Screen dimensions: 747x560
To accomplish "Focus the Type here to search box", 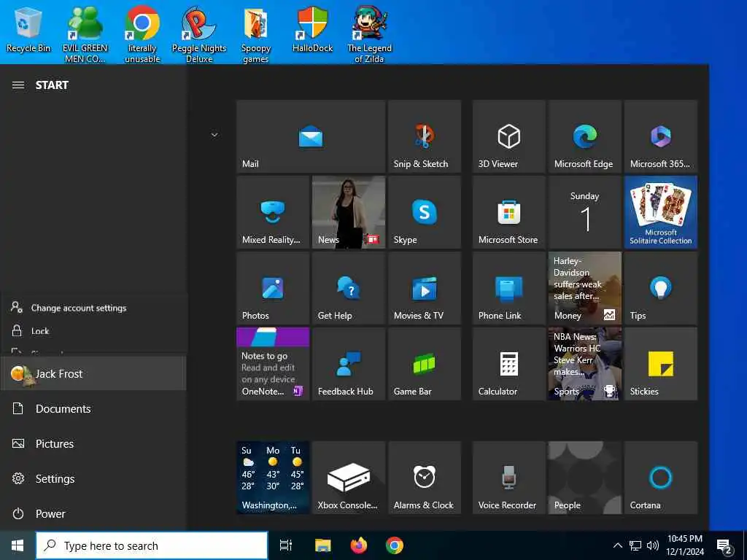I will coord(152,545).
